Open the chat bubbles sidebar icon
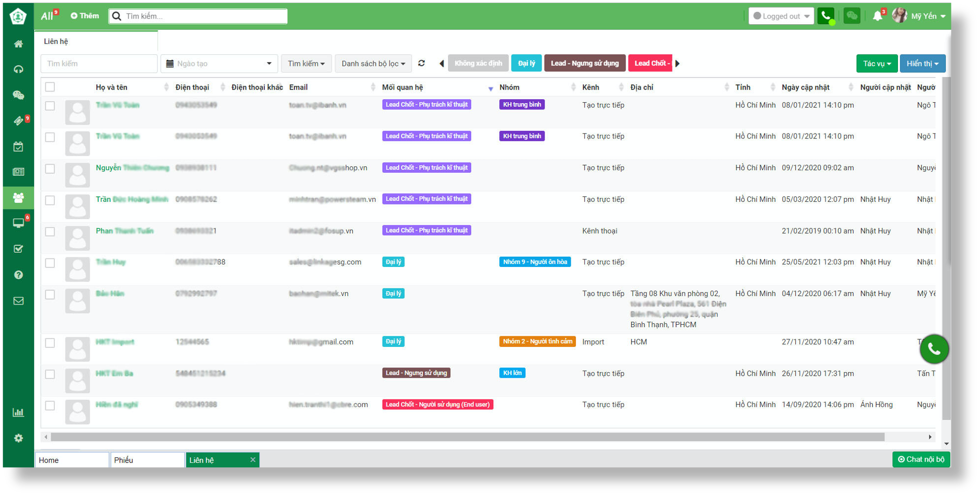 (19, 95)
